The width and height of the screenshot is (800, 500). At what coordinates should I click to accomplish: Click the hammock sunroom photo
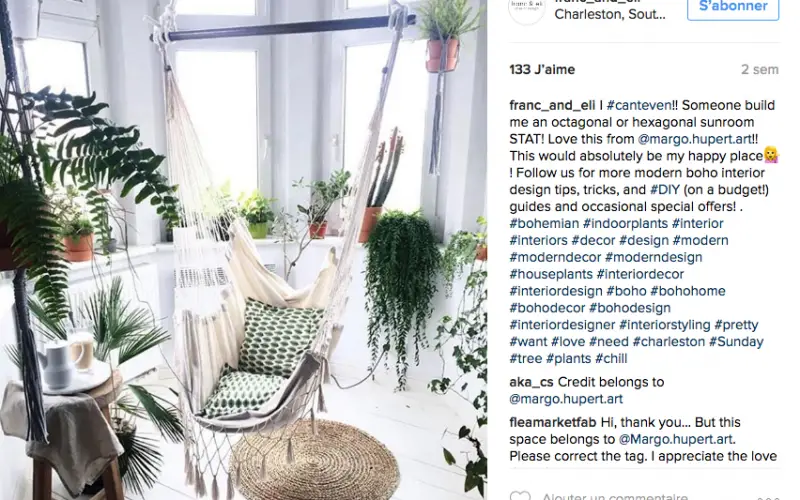(x=243, y=250)
